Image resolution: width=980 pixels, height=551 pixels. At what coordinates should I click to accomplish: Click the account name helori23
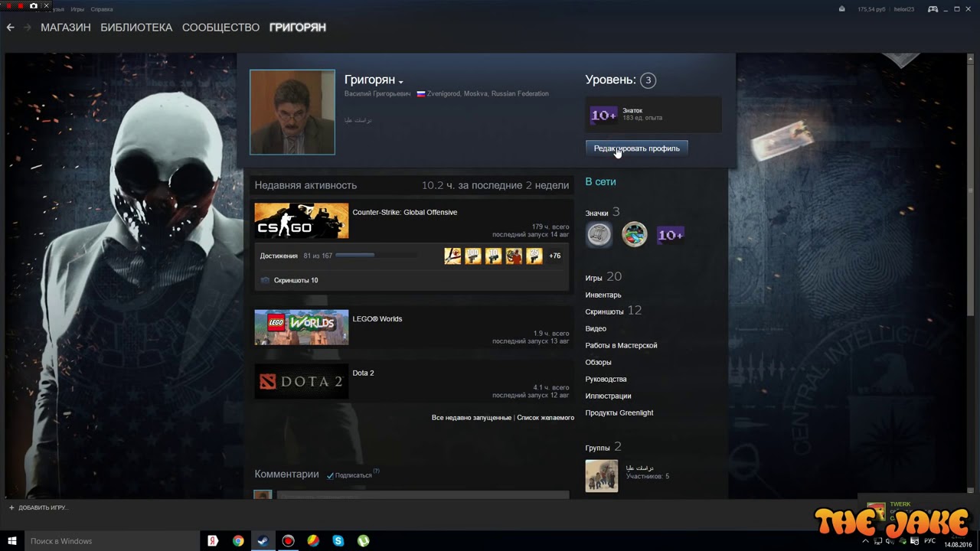(905, 9)
